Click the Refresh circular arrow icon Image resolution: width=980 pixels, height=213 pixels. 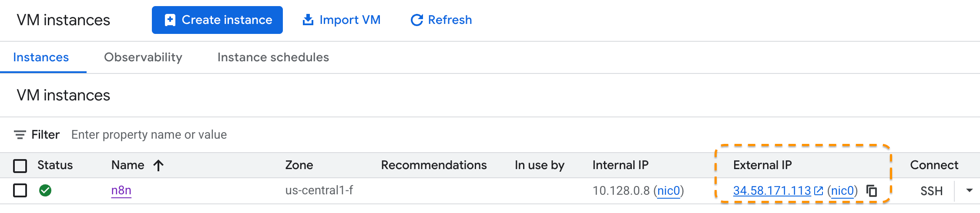click(416, 20)
